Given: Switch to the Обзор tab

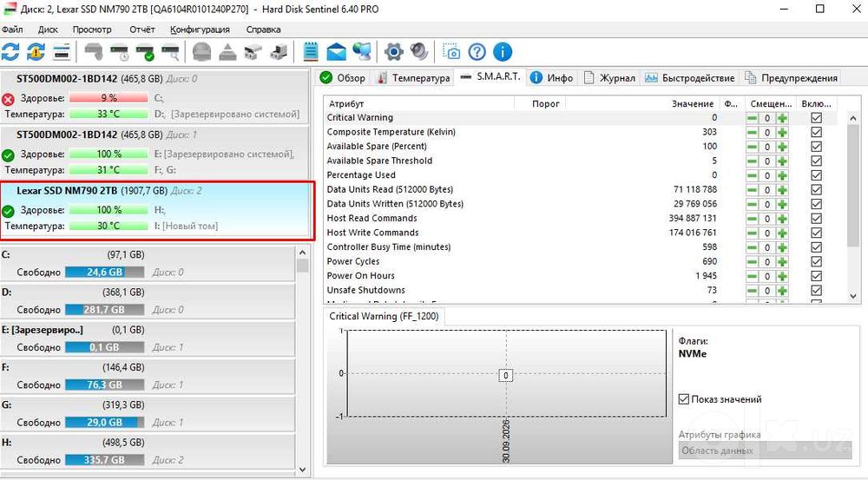Looking at the screenshot, I should click(343, 78).
